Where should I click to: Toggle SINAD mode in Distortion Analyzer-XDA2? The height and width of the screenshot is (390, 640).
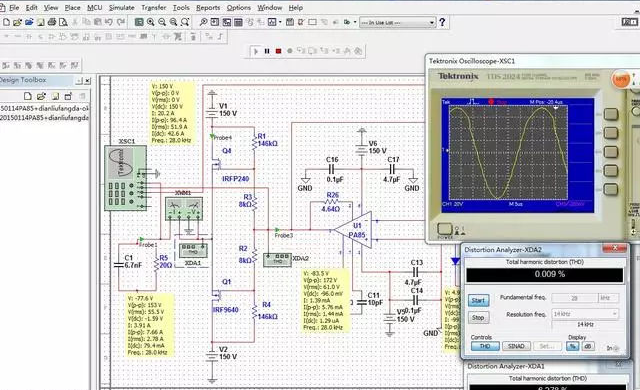point(516,346)
